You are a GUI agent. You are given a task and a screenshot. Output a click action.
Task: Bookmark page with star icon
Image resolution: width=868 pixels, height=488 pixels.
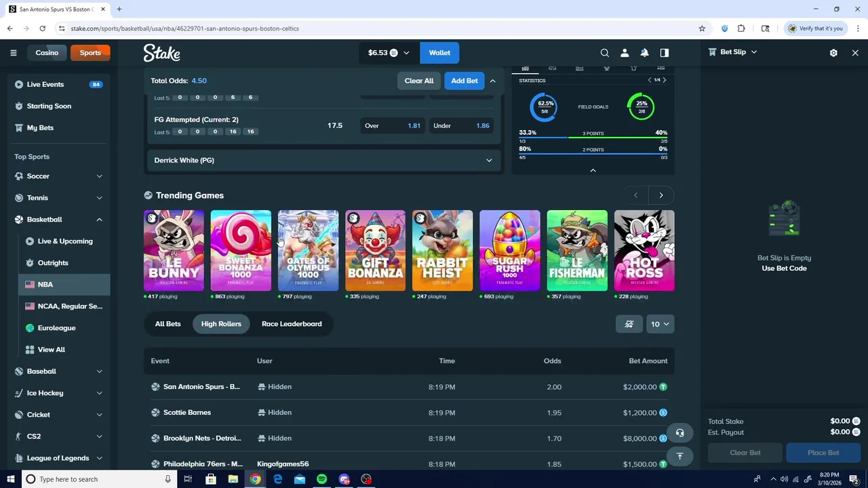click(x=702, y=28)
